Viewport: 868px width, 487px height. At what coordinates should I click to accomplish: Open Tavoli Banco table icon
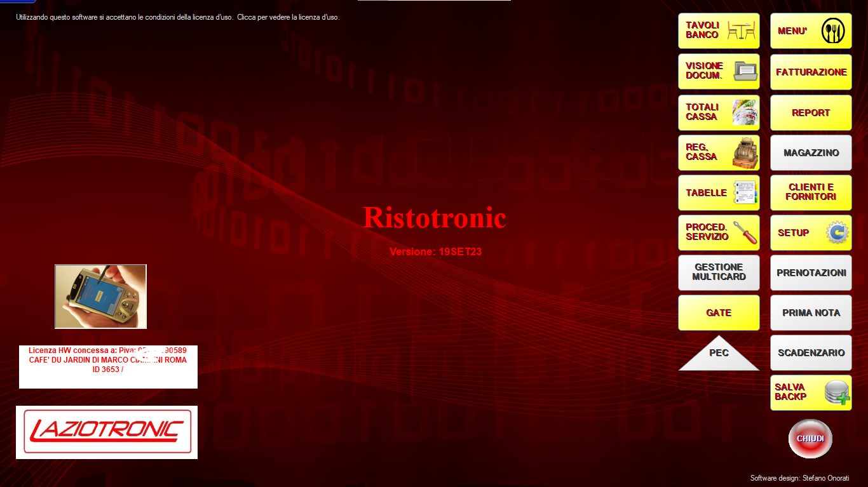[741, 30]
